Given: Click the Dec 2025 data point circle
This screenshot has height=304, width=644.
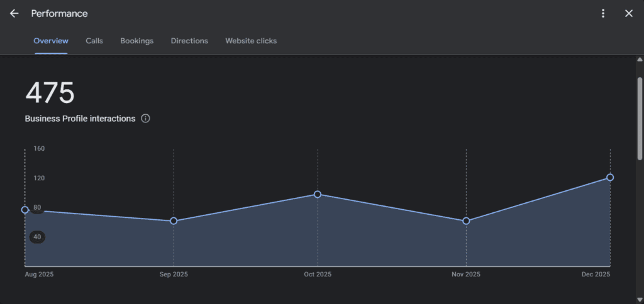Looking at the screenshot, I should point(610,178).
